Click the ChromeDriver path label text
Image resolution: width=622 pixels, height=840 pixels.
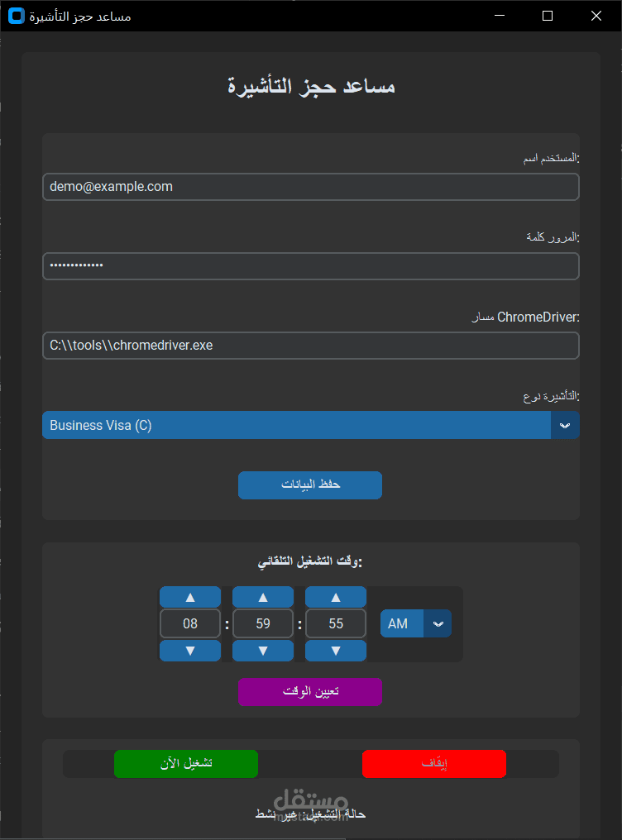[525, 317]
